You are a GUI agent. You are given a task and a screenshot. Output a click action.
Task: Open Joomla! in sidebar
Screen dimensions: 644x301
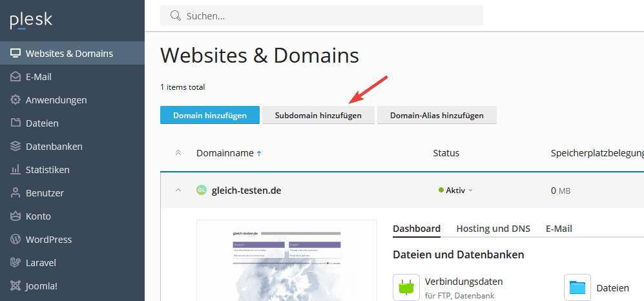pos(72,285)
